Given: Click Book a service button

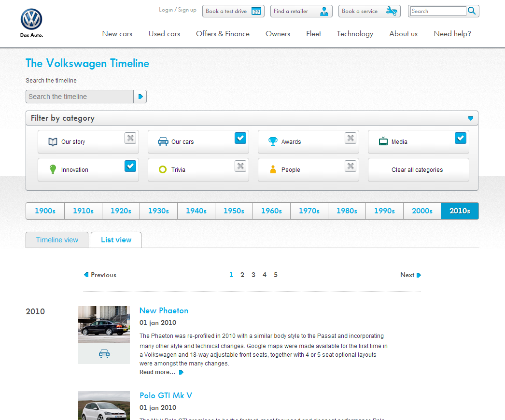Looking at the screenshot, I should point(369,11).
